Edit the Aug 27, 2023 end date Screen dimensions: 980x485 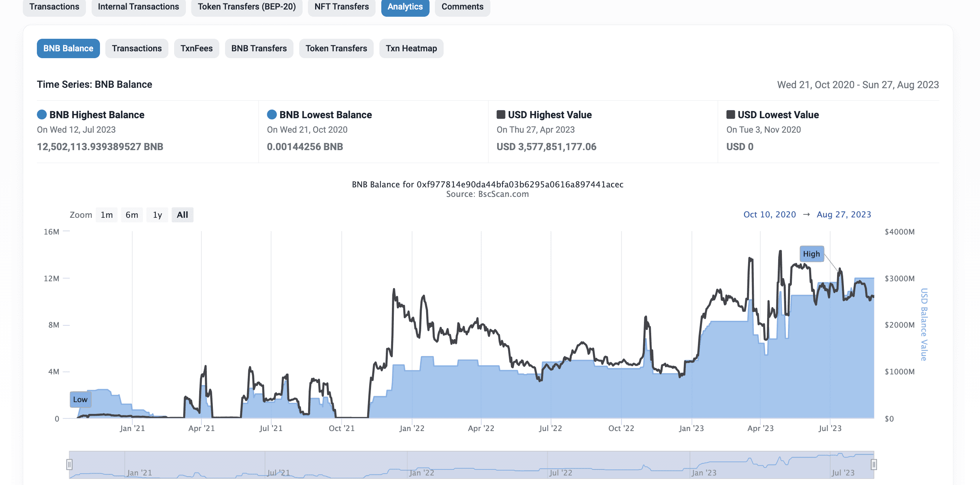pos(844,214)
